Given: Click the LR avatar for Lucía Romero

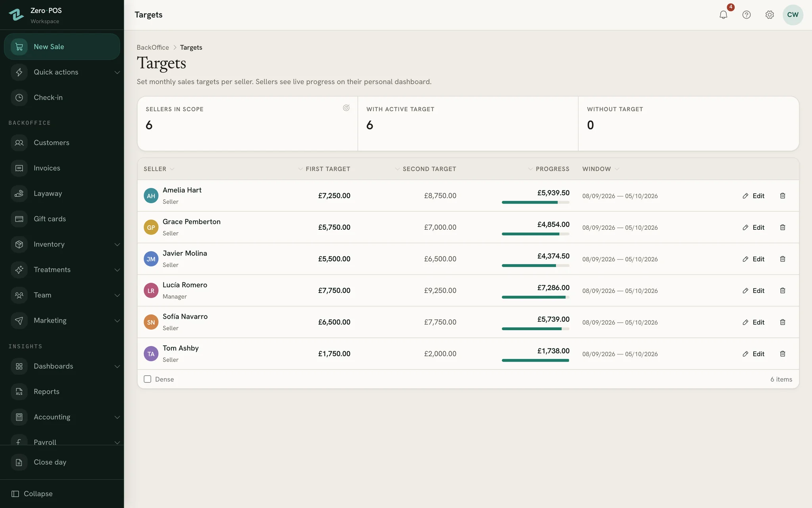Looking at the screenshot, I should pos(151,291).
